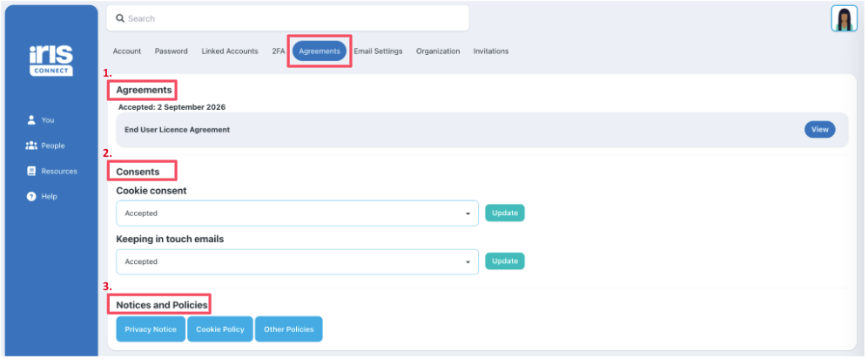Switch to the Account tab
This screenshot has height=359, width=868.
tap(127, 51)
